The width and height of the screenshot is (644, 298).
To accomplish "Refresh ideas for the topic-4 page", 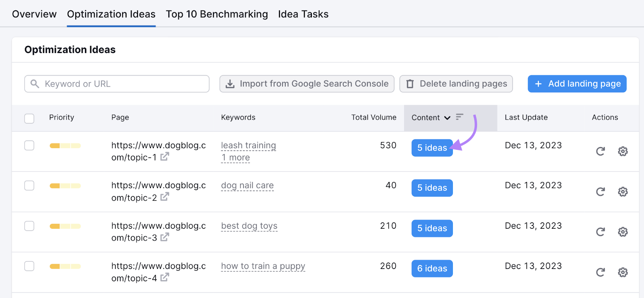I will 600,272.
